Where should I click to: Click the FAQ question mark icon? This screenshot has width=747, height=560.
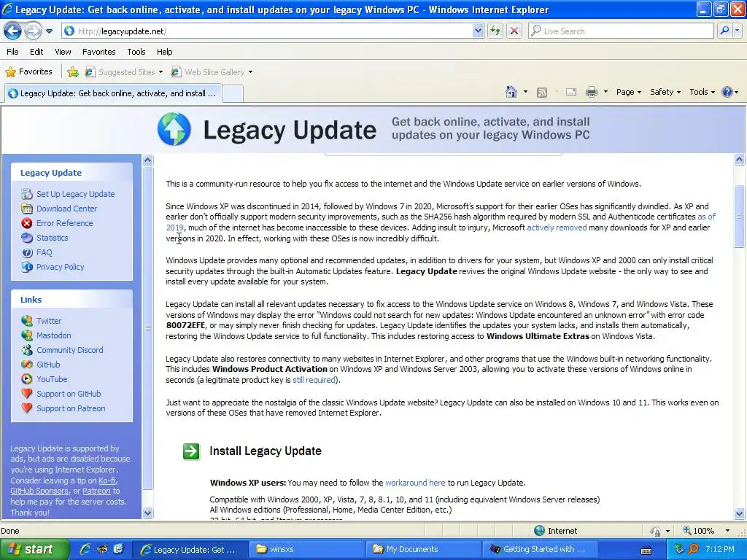pos(27,252)
